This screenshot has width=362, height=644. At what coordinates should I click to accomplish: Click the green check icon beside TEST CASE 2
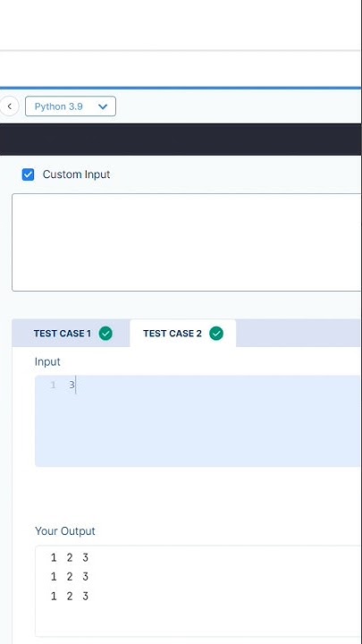216,333
